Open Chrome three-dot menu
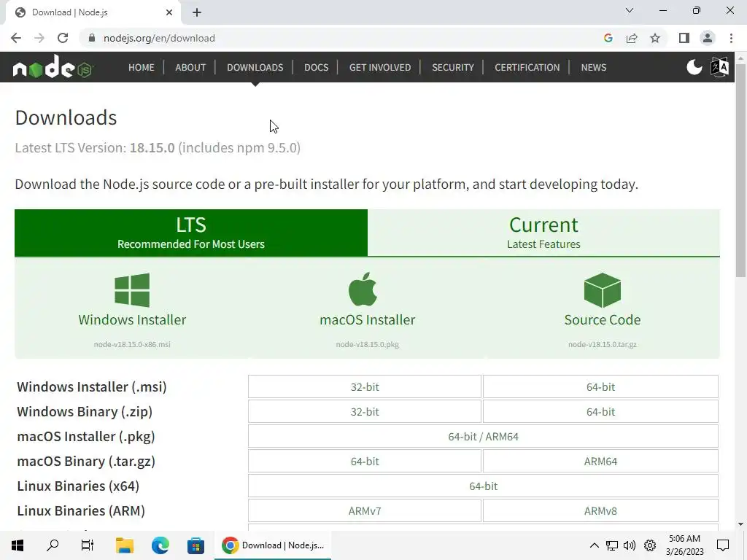The height and width of the screenshot is (560, 747). pyautogui.click(x=731, y=38)
